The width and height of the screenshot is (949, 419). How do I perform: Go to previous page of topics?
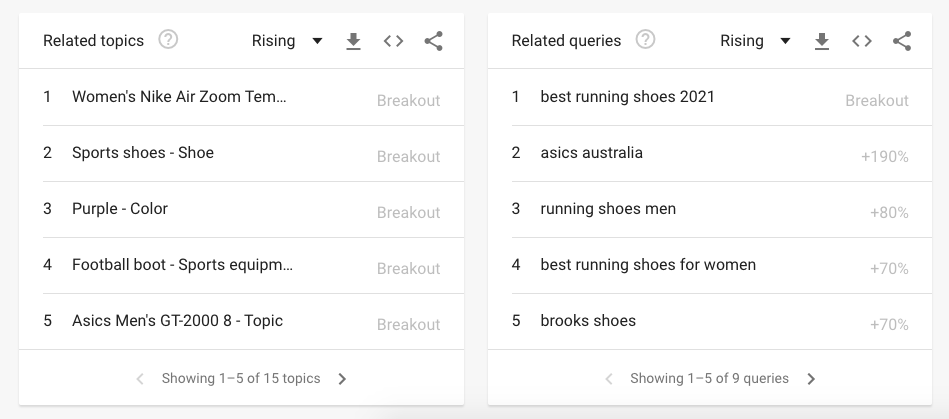[140, 379]
